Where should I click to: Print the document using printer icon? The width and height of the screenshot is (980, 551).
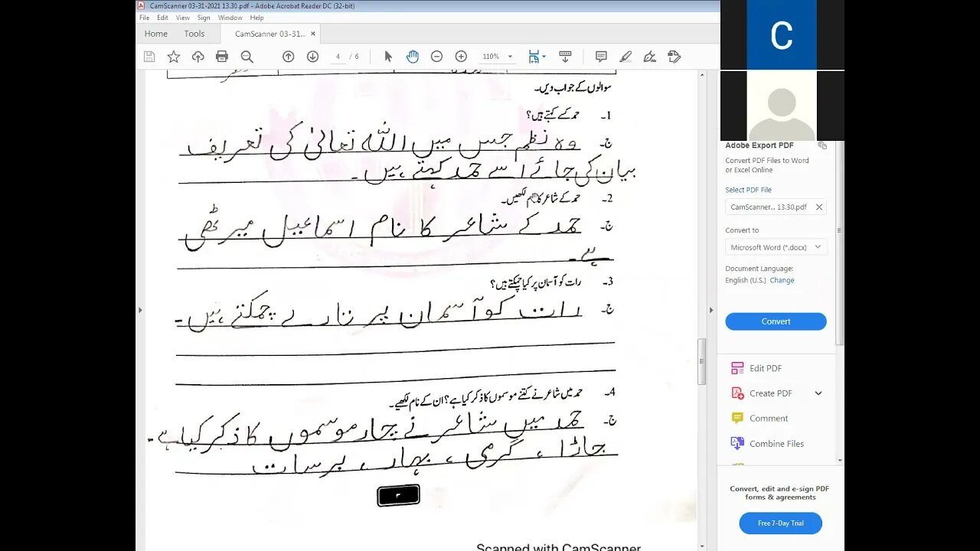click(222, 57)
